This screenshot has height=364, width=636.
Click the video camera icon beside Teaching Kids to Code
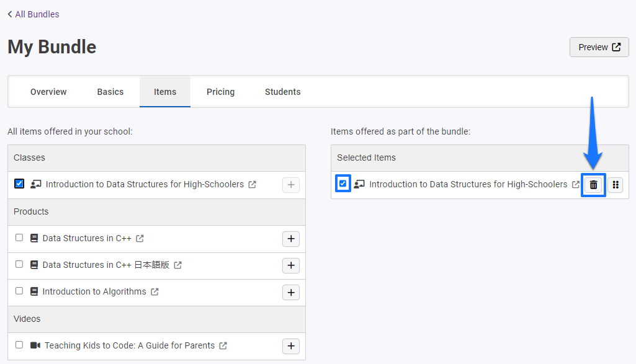[35, 345]
